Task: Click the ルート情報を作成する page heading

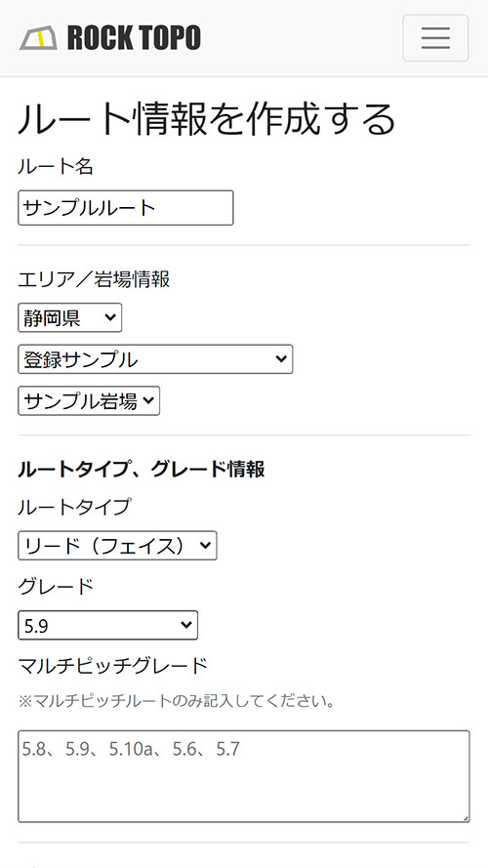Action: pos(207,118)
